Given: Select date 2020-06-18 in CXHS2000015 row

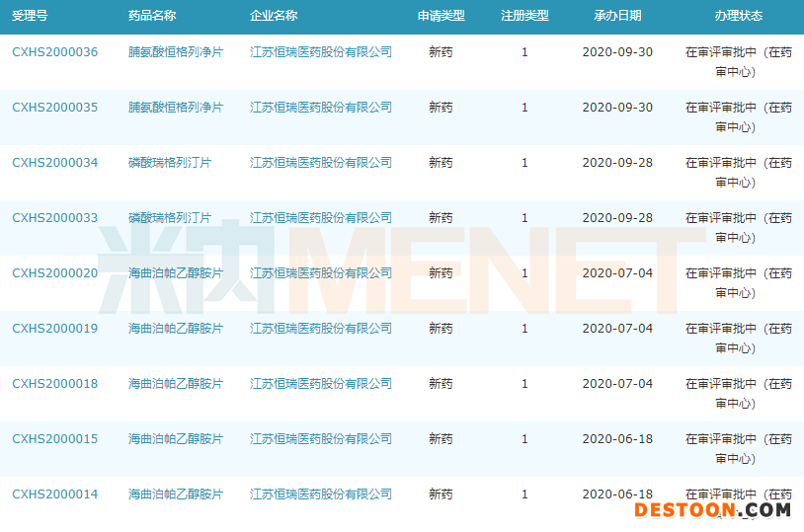Looking at the screenshot, I should tap(617, 439).
